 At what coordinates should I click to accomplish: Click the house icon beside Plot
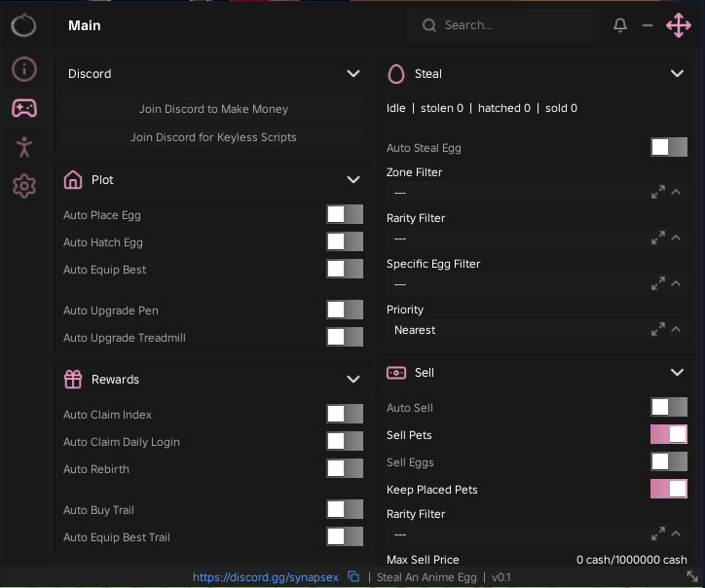73,180
